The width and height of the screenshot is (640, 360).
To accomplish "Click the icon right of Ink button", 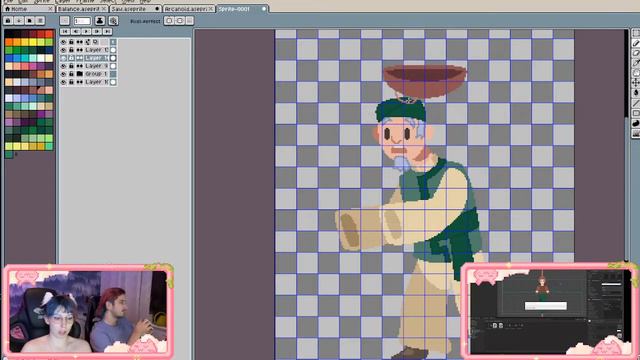I will pyautogui.click(x=113, y=20).
